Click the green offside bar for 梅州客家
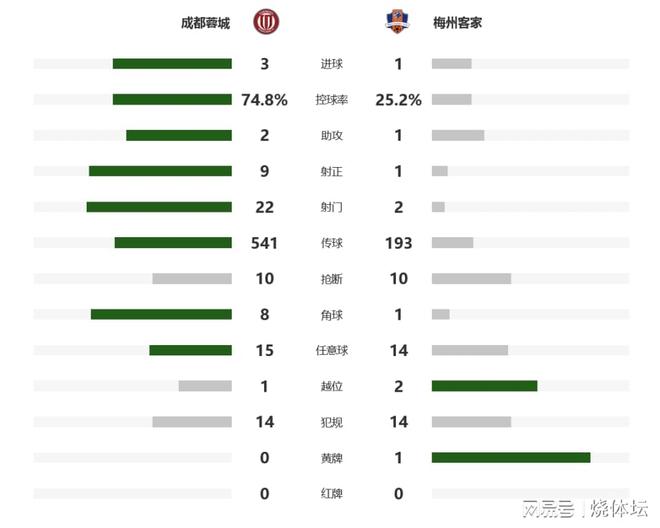The height and width of the screenshot is (528, 660). [x=484, y=386]
